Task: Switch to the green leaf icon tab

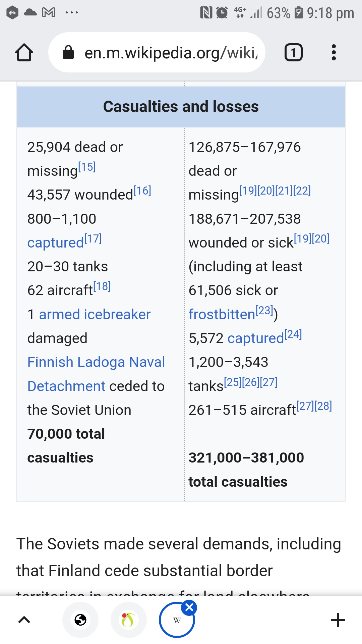Action: click(128, 620)
